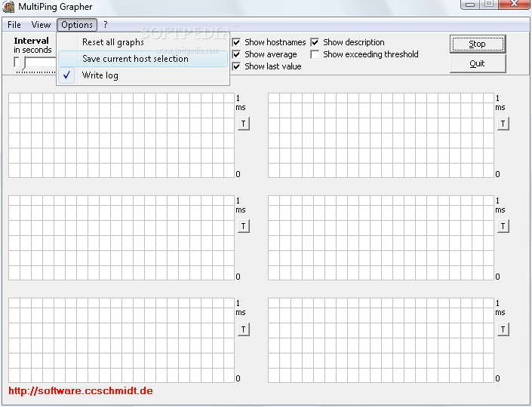This screenshot has height=407, width=532.
Task: Click the T button of top-left graph
Action: coord(243,124)
